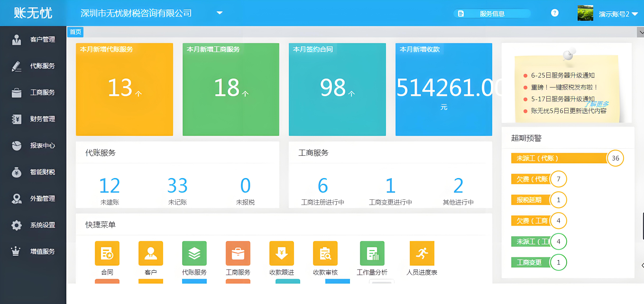Open 增值服务 crown menu
Image resolution: width=644 pixels, height=304 pixels.
tap(33, 252)
